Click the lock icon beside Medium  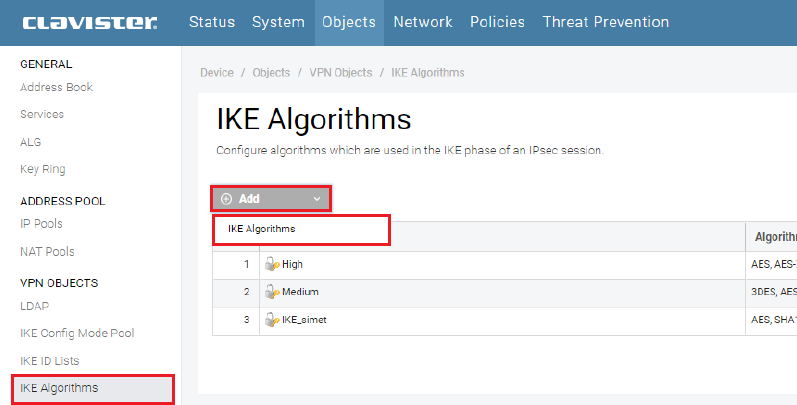coord(271,292)
